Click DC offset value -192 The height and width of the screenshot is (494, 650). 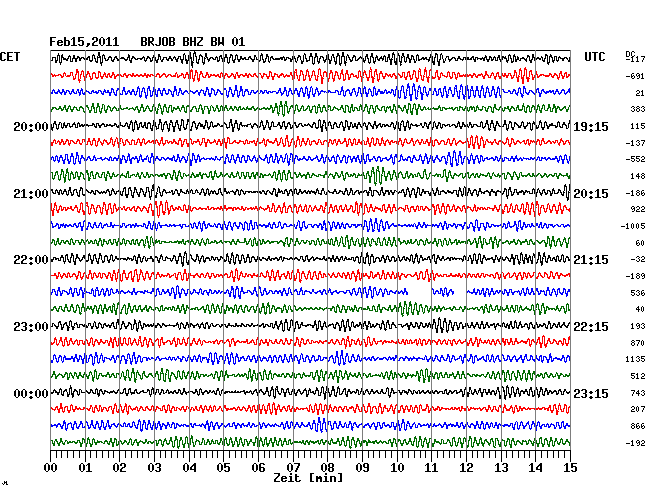[635, 443]
